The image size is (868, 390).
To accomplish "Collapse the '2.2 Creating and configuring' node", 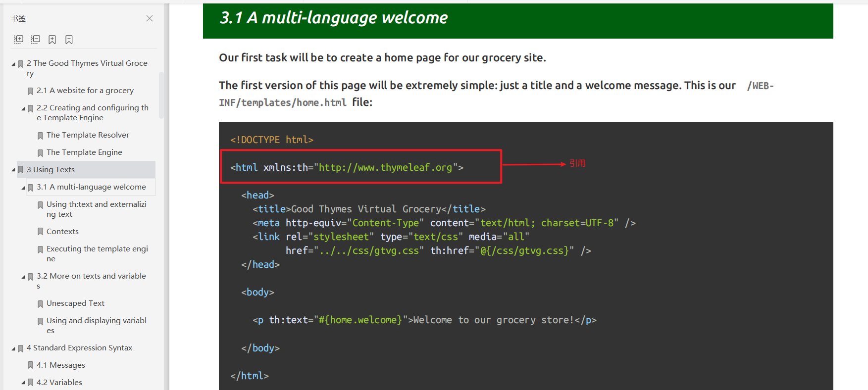I will click(23, 108).
